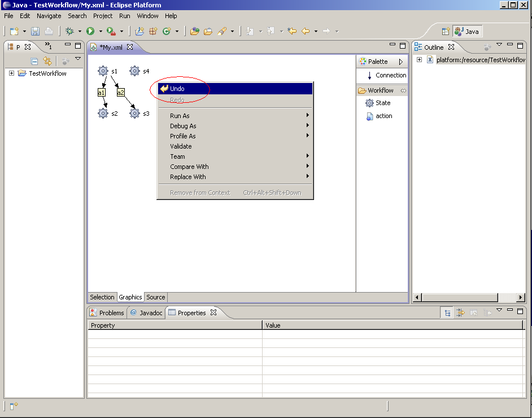Expand the platform:/resource node in Outline
The image size is (532, 418).
click(x=420, y=59)
